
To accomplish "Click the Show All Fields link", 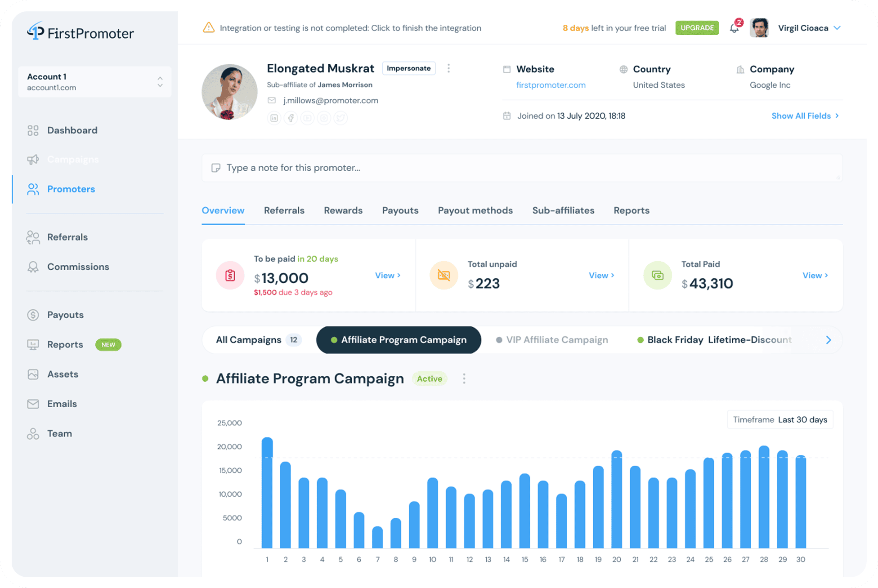I will click(x=805, y=116).
